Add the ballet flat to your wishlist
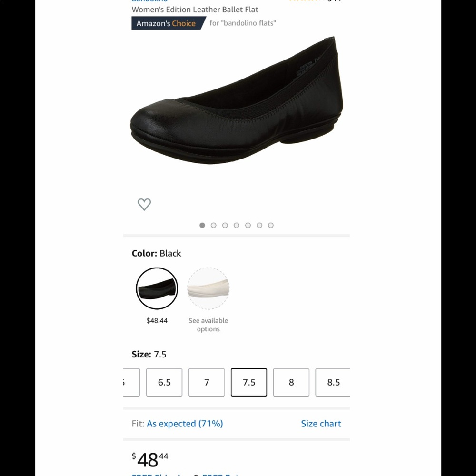 click(144, 204)
